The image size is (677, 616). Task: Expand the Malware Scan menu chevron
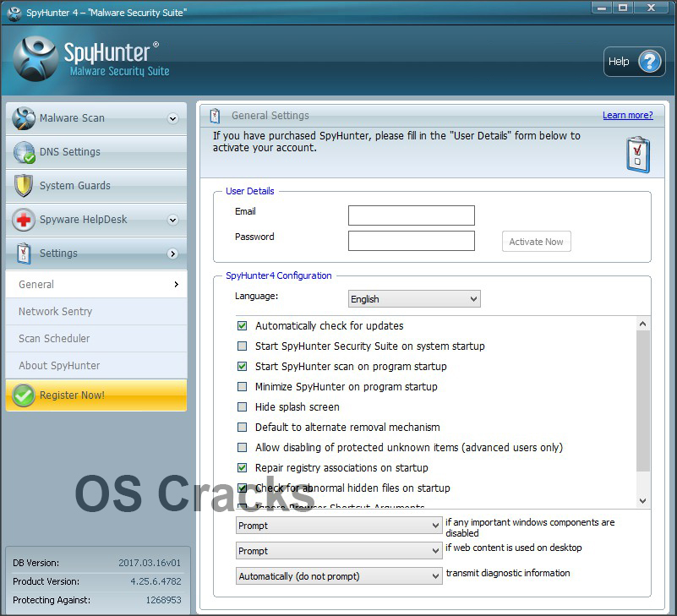point(172,118)
